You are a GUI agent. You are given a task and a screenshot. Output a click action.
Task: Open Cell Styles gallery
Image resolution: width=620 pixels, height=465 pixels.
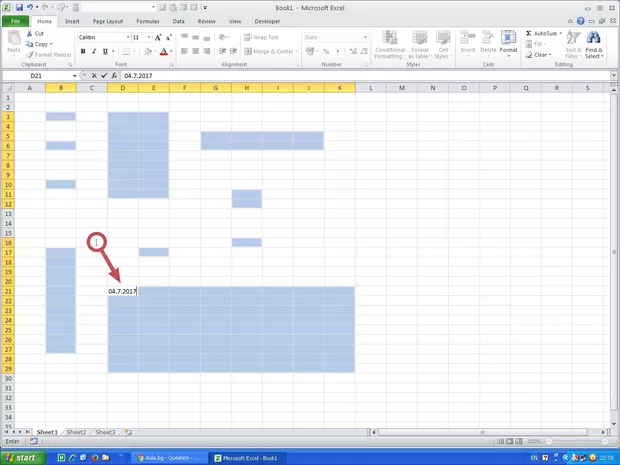(443, 45)
